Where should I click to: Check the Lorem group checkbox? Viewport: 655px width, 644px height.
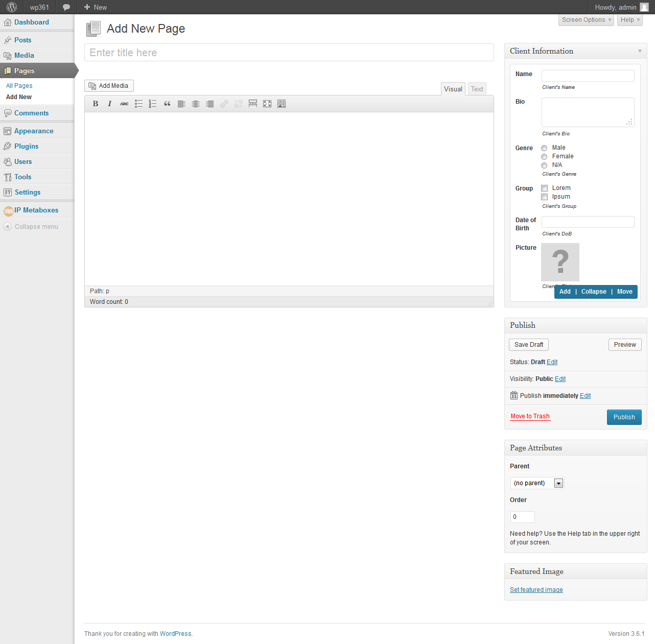click(x=545, y=188)
